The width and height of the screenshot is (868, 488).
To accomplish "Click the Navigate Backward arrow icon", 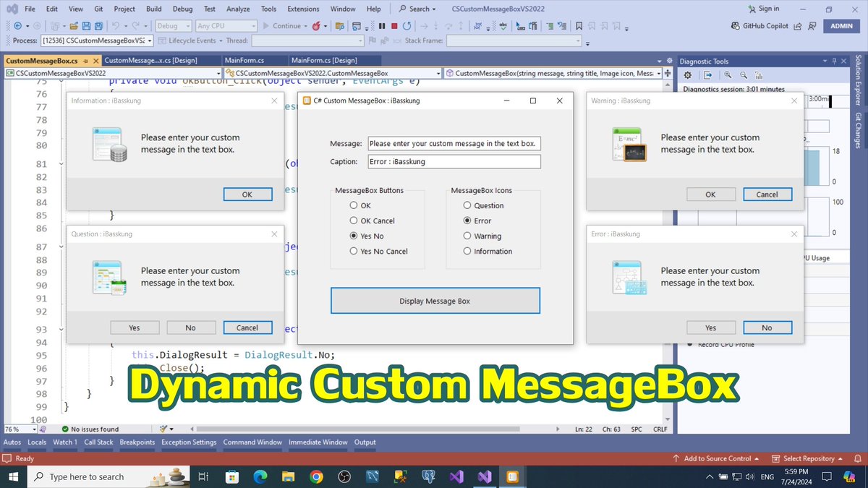I will click(x=17, y=26).
